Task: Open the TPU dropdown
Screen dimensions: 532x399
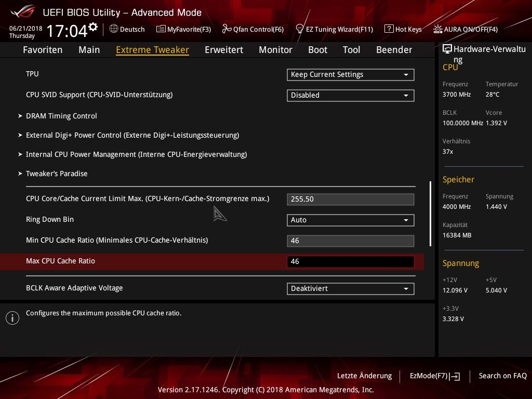Action: pyautogui.click(x=351, y=75)
